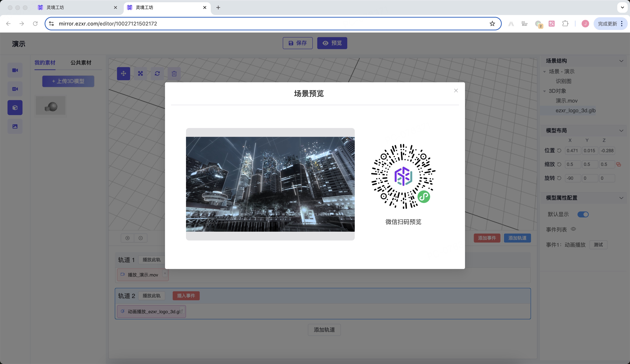Screen dimensions: 630x364
Task: Select the 3D model thumbnail in materials
Action: click(x=51, y=106)
